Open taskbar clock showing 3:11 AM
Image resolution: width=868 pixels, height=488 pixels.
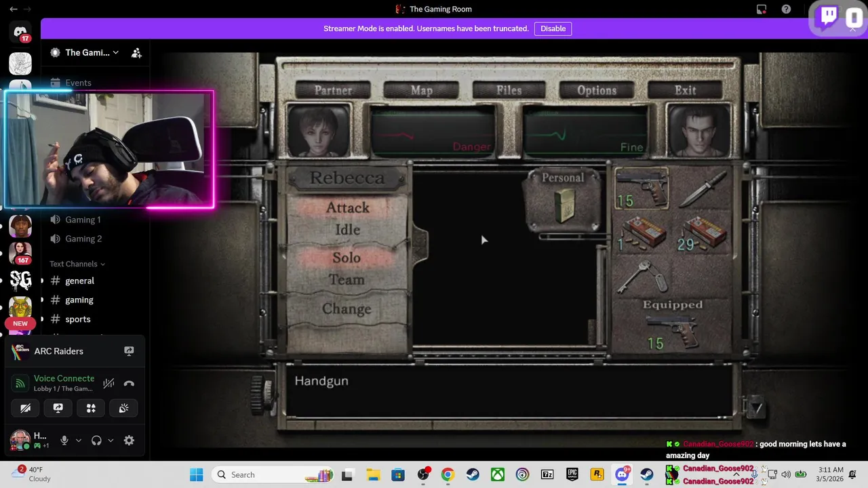[x=831, y=474]
